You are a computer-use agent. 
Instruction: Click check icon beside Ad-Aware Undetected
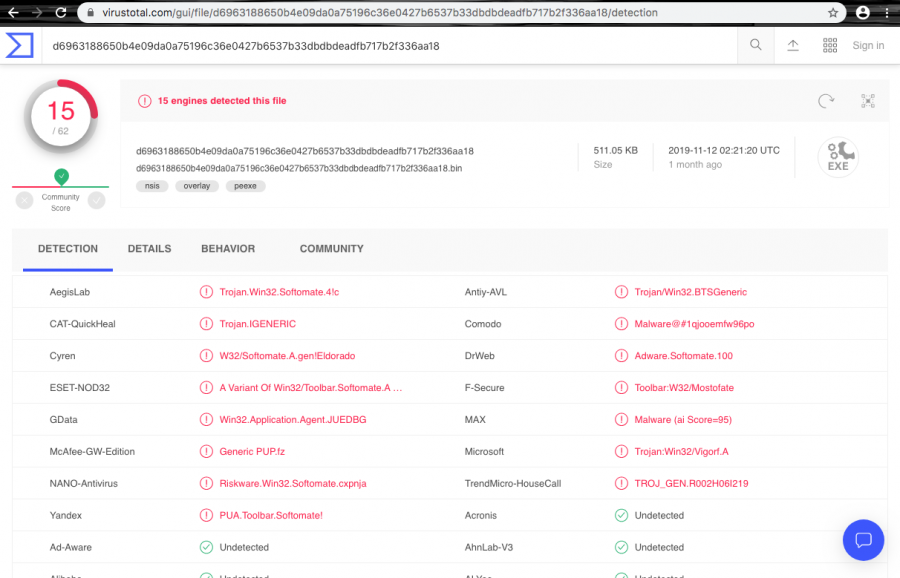206,548
